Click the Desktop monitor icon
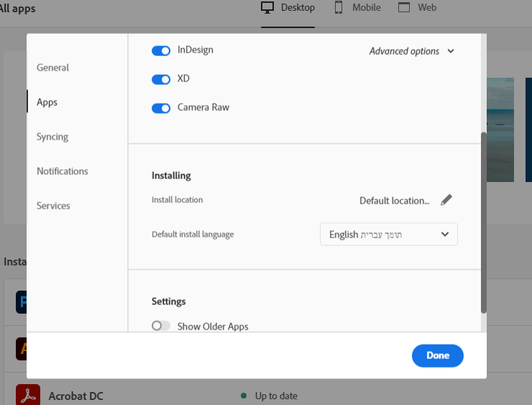This screenshot has height=405, width=532. click(267, 8)
